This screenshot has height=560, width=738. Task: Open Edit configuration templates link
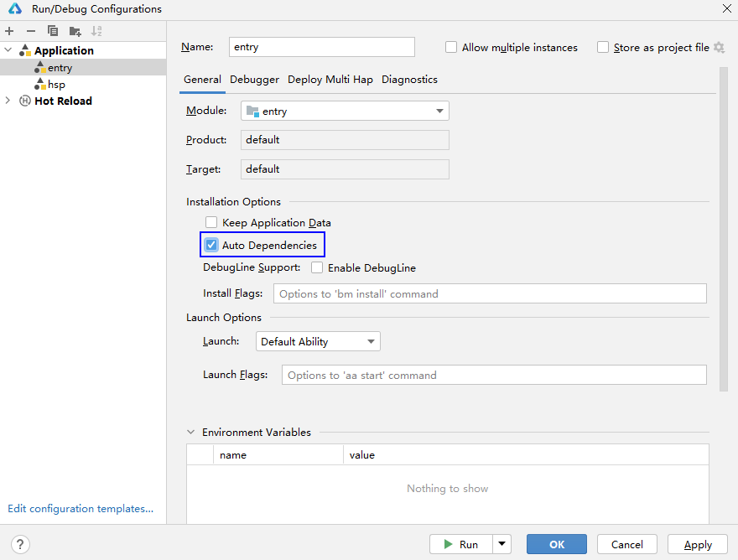pyautogui.click(x=81, y=509)
